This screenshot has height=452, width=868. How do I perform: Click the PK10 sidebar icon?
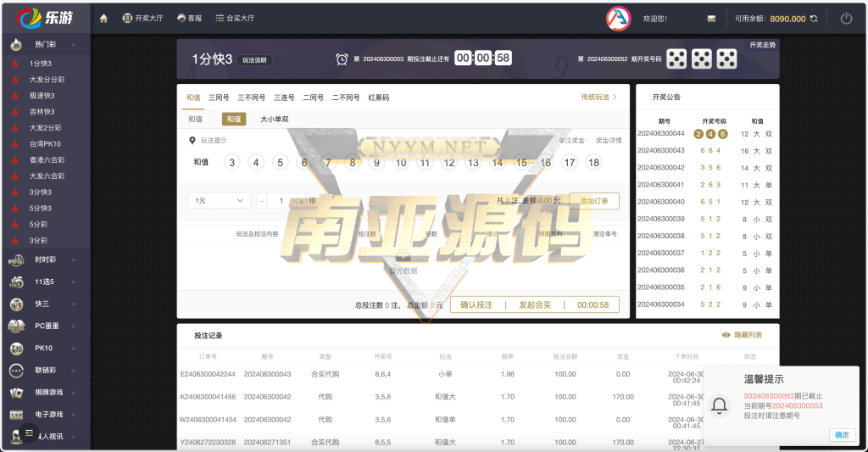coord(16,349)
